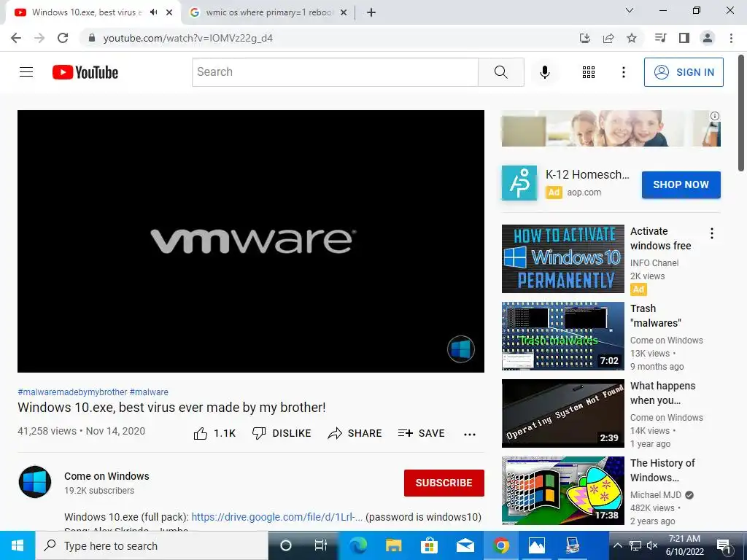Screen dimensions: 747x560
Task: Start voice search with microphone icon
Action: (x=545, y=72)
